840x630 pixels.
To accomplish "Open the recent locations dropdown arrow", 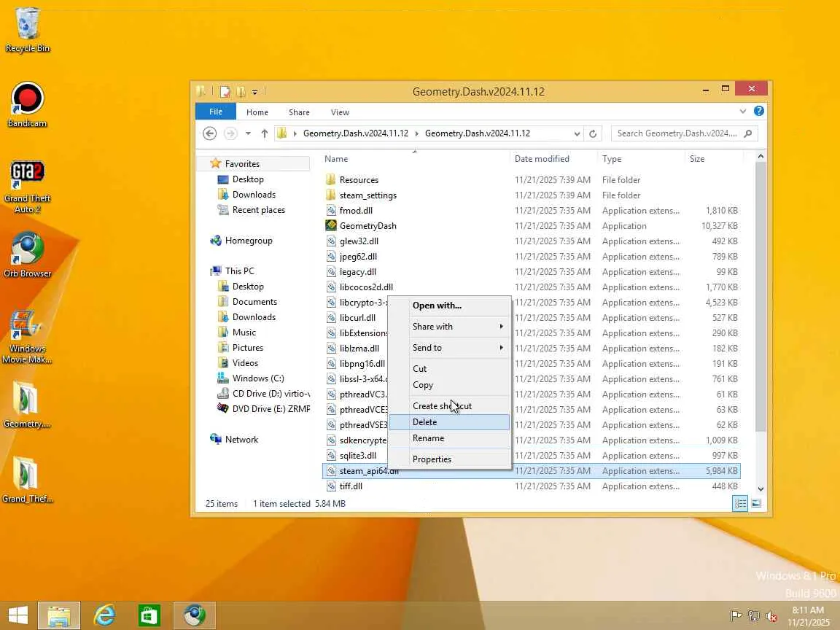I will [x=248, y=133].
